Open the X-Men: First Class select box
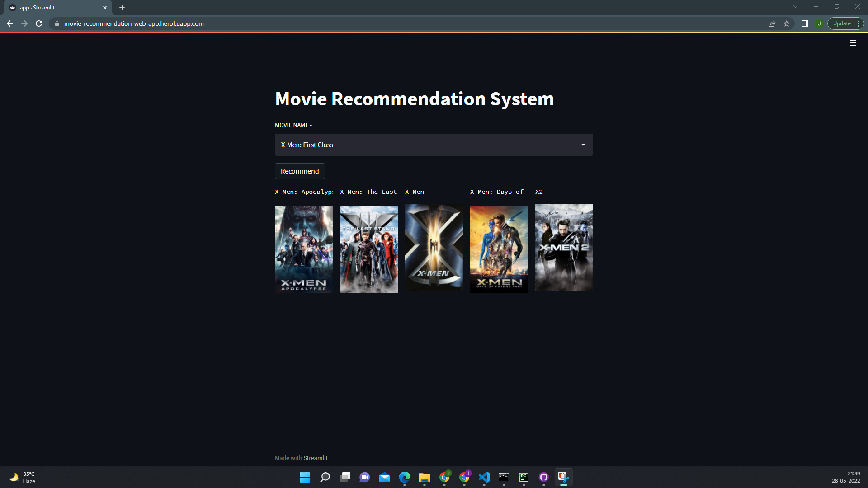 coord(425,145)
